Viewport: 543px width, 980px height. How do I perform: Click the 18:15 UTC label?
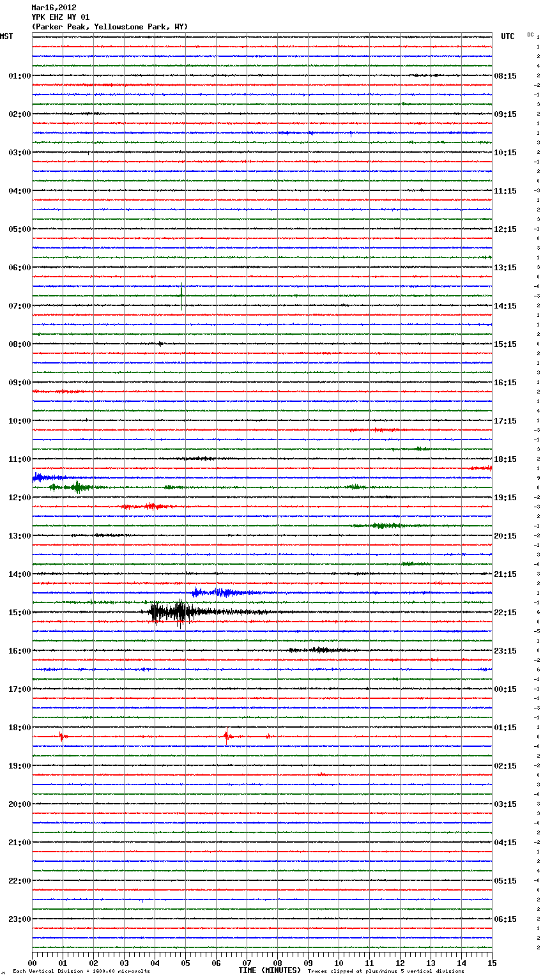click(x=505, y=459)
